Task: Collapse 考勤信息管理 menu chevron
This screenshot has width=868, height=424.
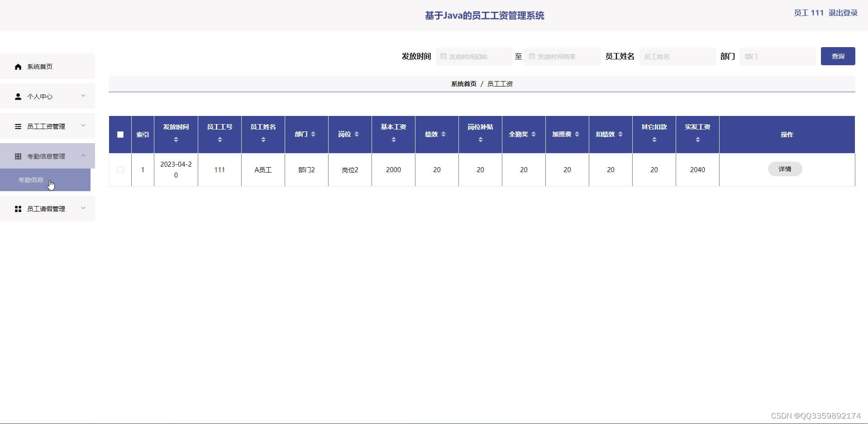Action: tap(83, 155)
